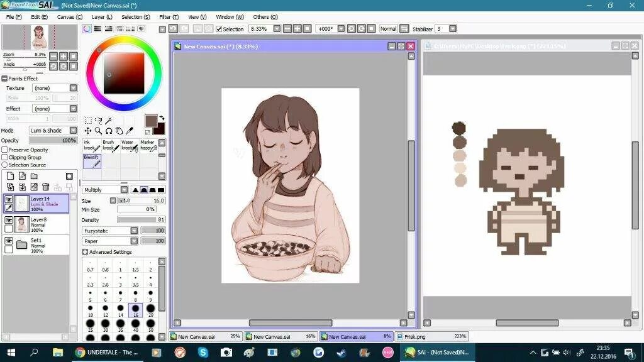Enable Preserve Opacity checkbox

4,150
